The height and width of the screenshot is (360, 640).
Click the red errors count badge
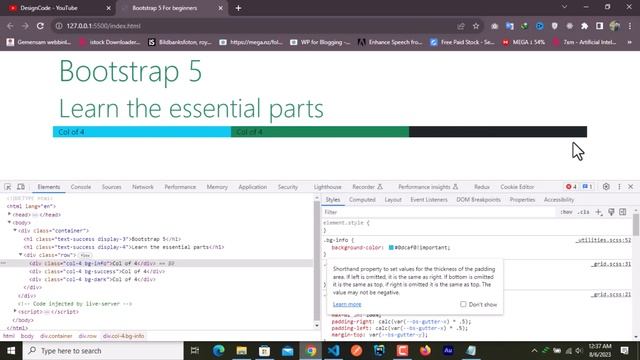coord(571,187)
